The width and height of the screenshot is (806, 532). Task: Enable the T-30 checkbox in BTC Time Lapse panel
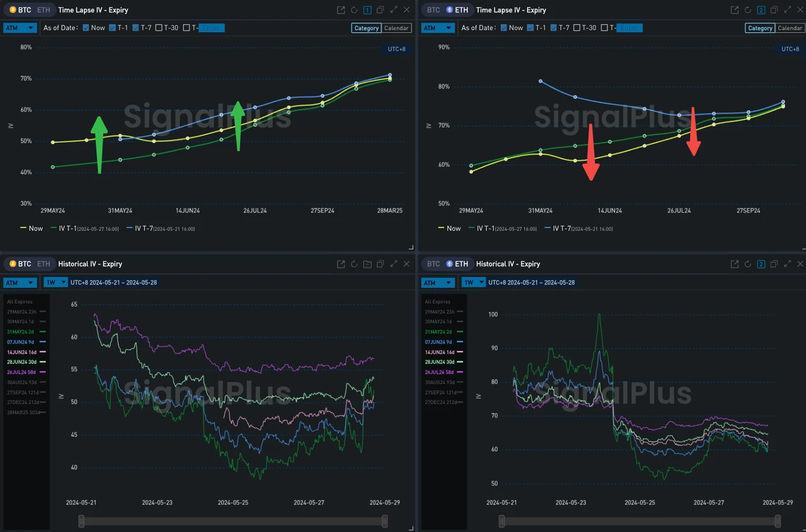159,28
